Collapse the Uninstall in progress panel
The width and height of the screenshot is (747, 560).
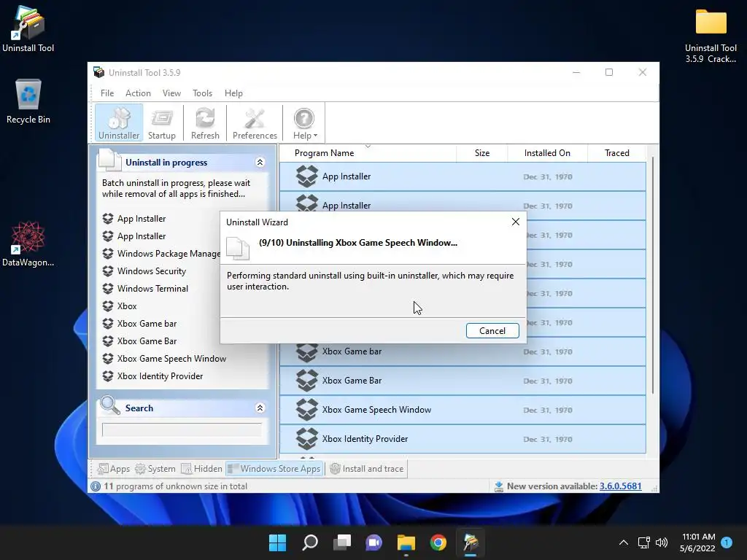click(260, 163)
